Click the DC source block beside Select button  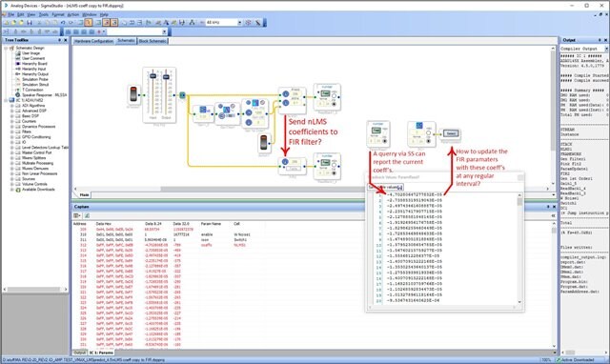point(421,134)
